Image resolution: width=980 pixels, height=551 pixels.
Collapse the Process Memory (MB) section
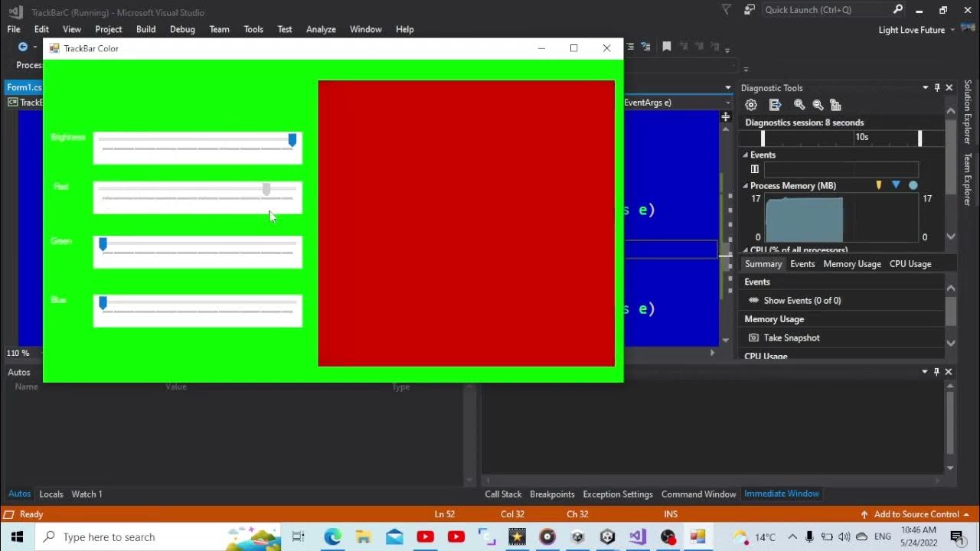pos(746,185)
